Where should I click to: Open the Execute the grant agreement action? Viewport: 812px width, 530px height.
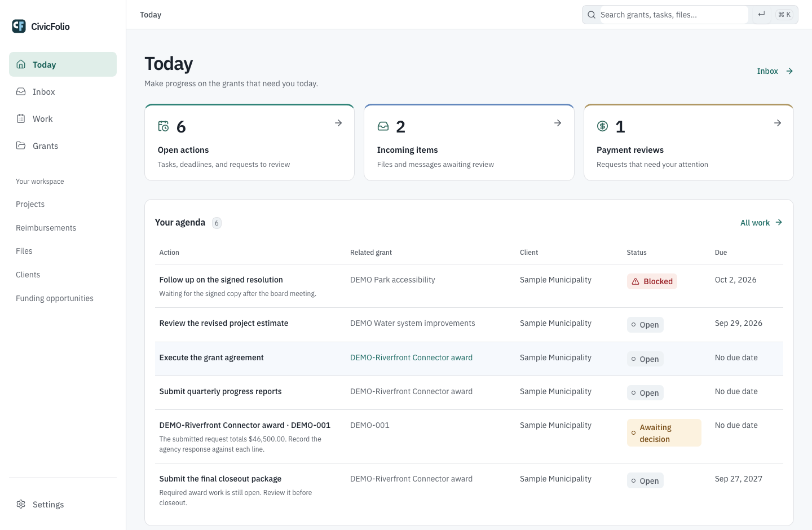pos(211,357)
